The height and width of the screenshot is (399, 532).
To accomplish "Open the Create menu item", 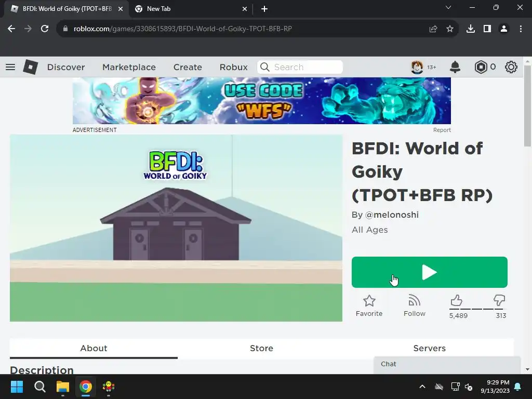I will click(188, 67).
